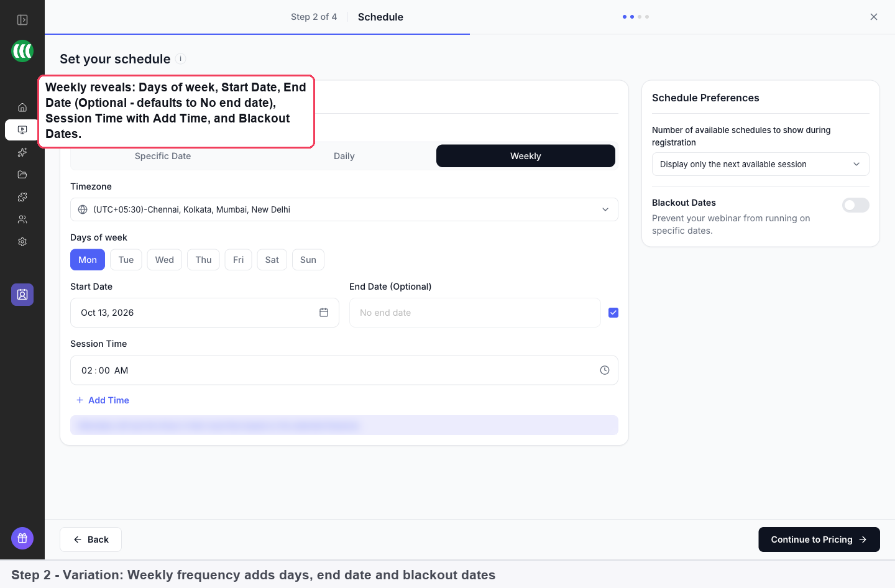Click the purple profile badge icon
The width and height of the screenshot is (895, 588).
(x=22, y=295)
